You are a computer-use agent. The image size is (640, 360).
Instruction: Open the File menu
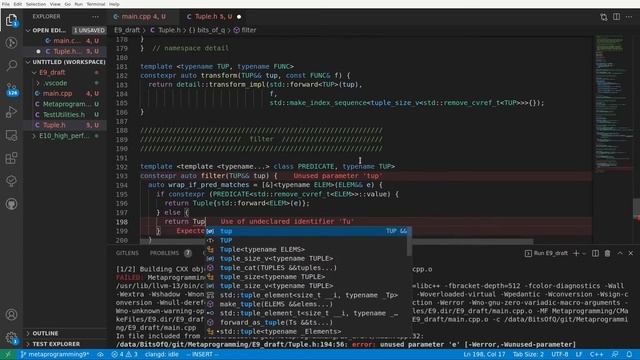click(x=6, y=4)
